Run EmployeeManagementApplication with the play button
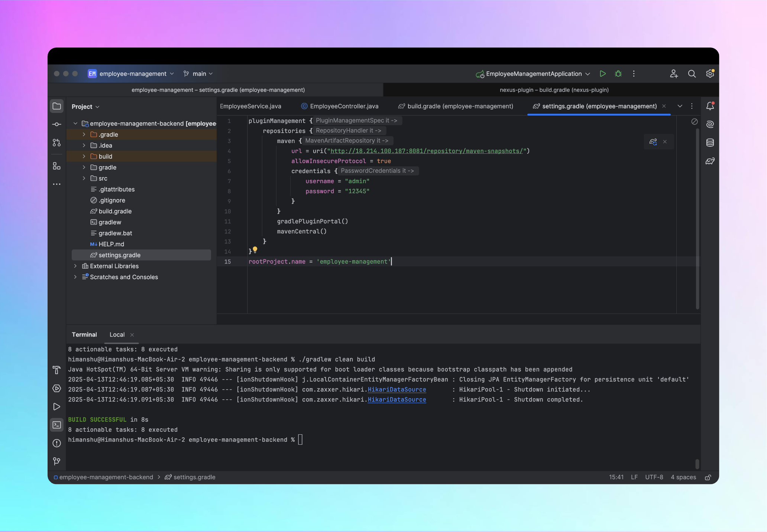This screenshot has width=767, height=532. (x=603, y=74)
